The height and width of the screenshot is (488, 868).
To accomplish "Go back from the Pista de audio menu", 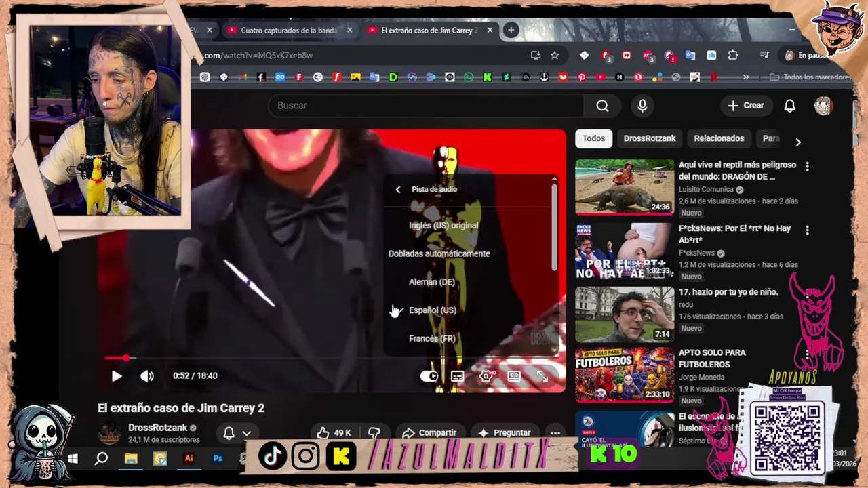I will 398,190.
